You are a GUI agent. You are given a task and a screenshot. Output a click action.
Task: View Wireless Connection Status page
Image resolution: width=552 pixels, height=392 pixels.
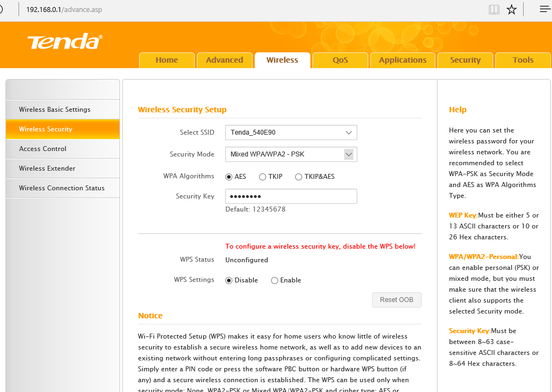pyautogui.click(x=63, y=188)
